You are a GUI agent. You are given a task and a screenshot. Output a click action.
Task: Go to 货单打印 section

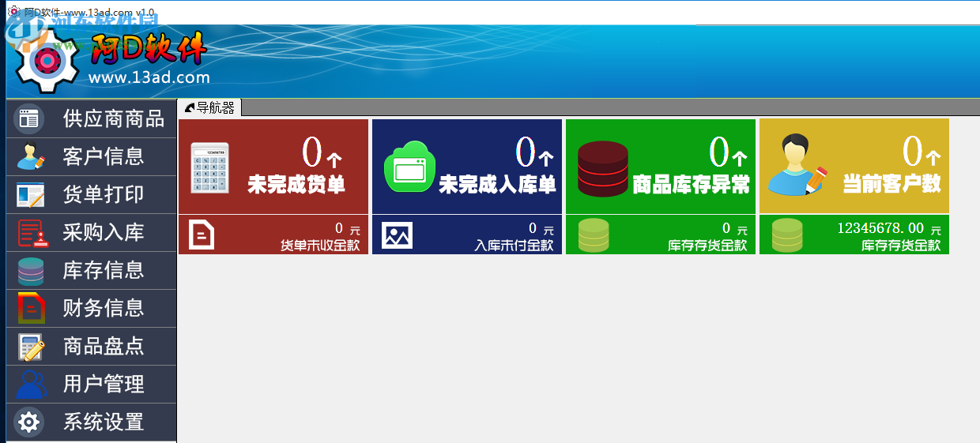tap(91, 194)
